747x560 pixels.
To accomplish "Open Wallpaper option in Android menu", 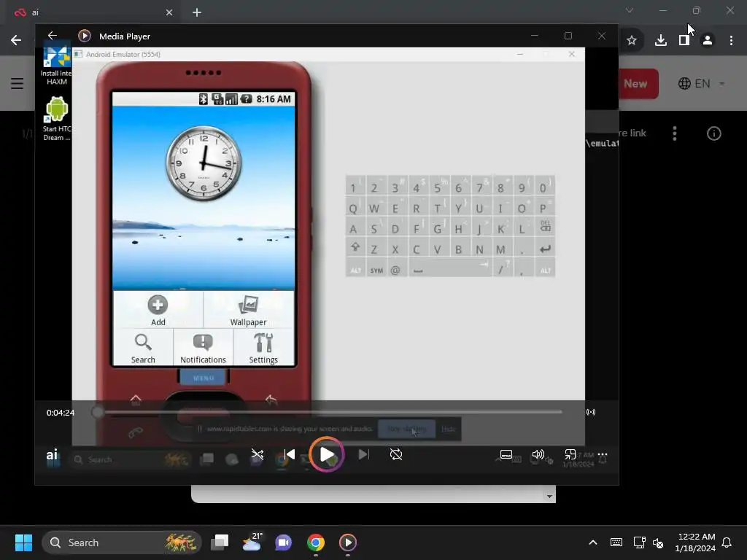I will [248, 311].
